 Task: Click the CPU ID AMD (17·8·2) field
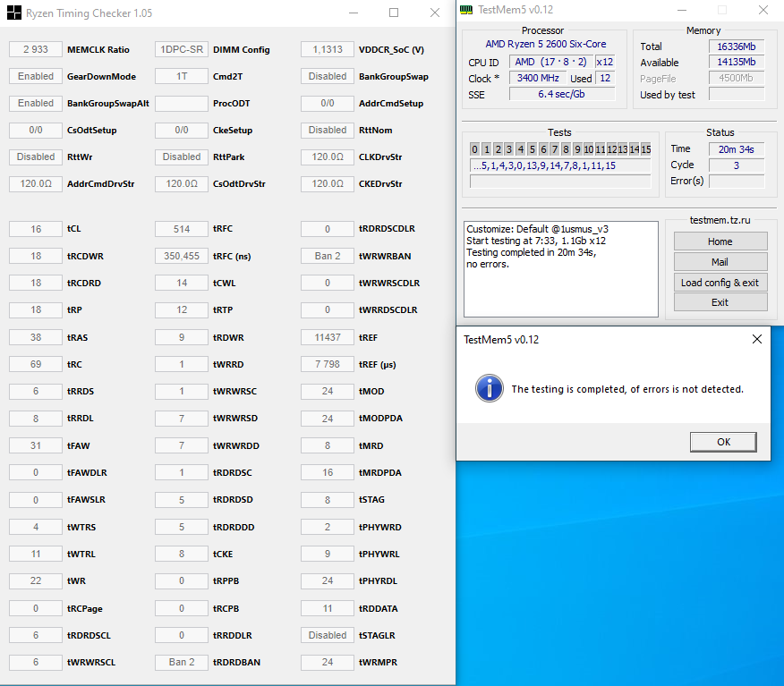551,62
